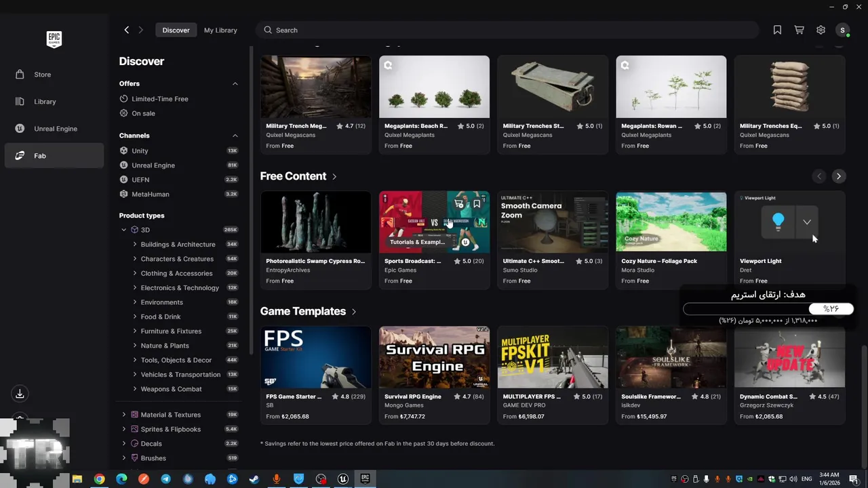Open Unreal Engine taskbar icon

[342, 479]
